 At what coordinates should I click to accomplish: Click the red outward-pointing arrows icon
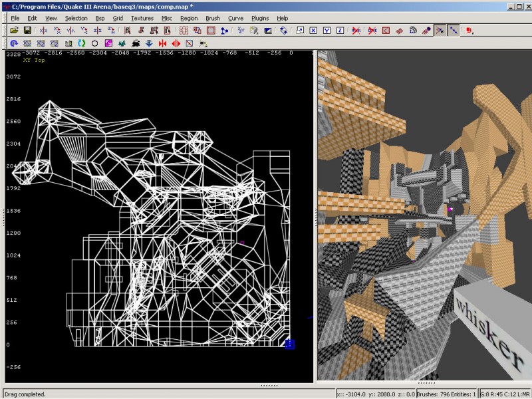176,43
